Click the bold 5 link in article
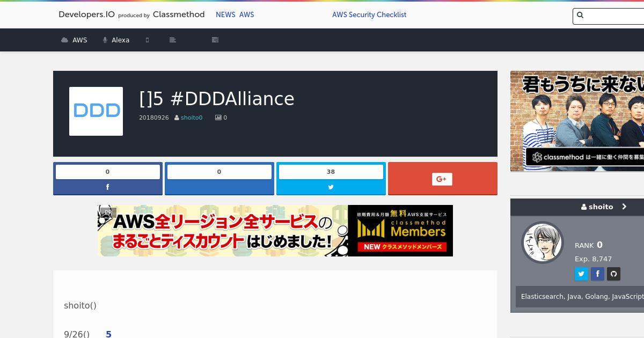Image resolution: width=644 pixels, height=338 pixels. (x=109, y=334)
